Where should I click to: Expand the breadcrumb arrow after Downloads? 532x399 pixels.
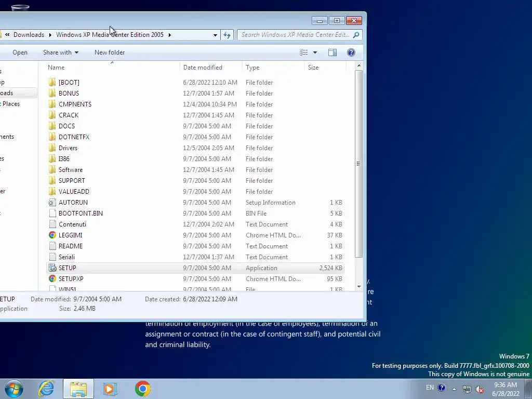50,35
